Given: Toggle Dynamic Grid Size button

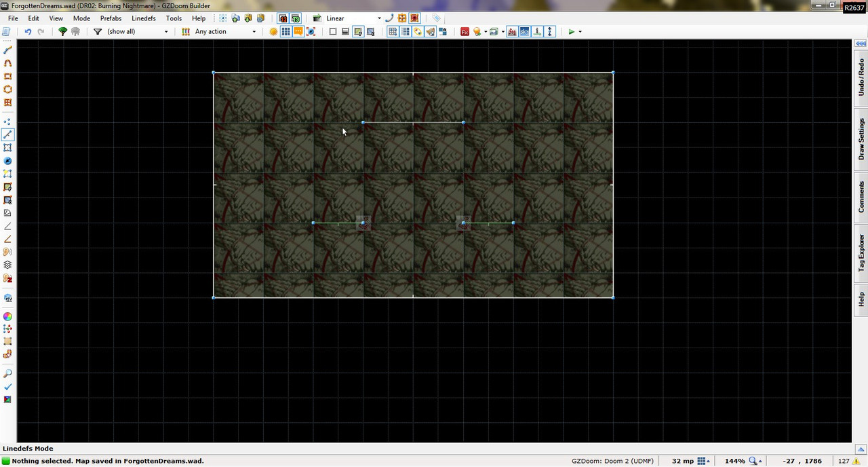Looking at the screenshot, I should click(x=405, y=32).
